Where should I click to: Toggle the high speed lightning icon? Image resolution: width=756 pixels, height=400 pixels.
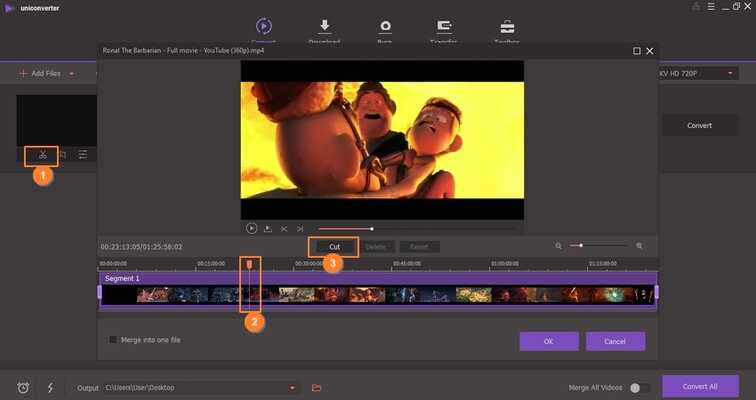point(50,387)
